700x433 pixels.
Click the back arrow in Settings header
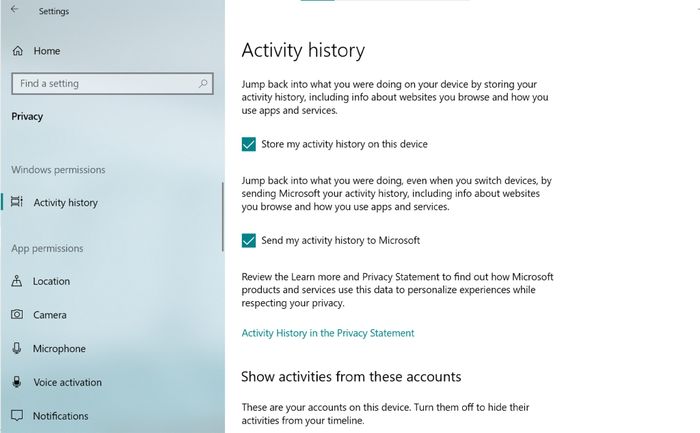(x=14, y=11)
